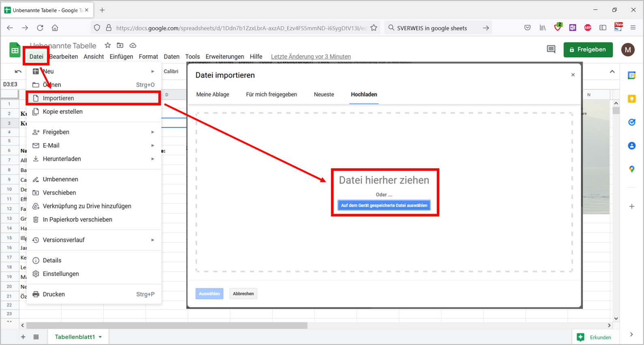This screenshot has height=345, width=644.
Task: Open Contacts in side panel
Action: pos(631,146)
